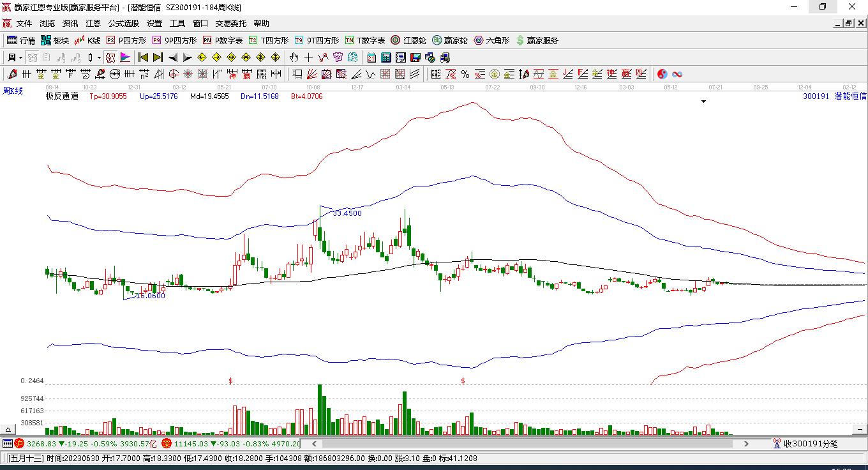Open the 板块 sector view

point(55,40)
